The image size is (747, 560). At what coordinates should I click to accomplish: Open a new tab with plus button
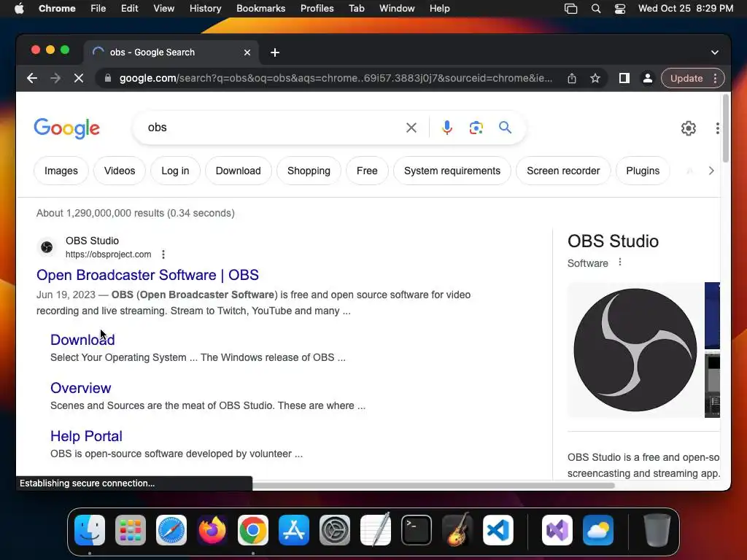(275, 52)
